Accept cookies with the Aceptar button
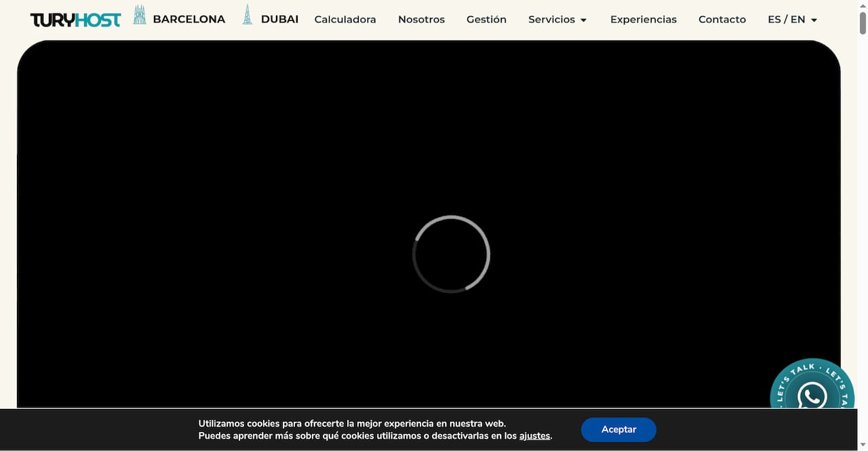The image size is (868, 451). 618,429
